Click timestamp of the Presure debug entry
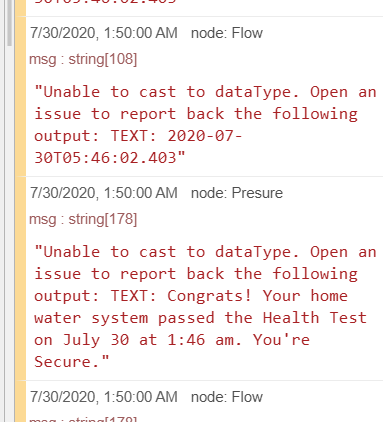The width and height of the screenshot is (383, 422). [104, 193]
